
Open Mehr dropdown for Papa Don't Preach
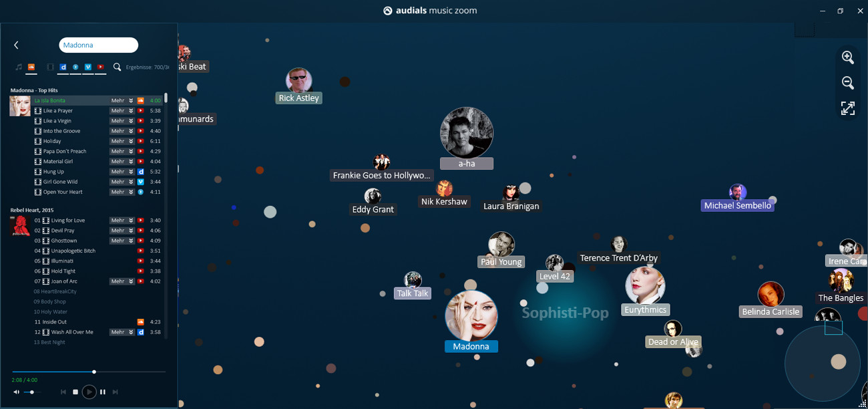coord(122,152)
